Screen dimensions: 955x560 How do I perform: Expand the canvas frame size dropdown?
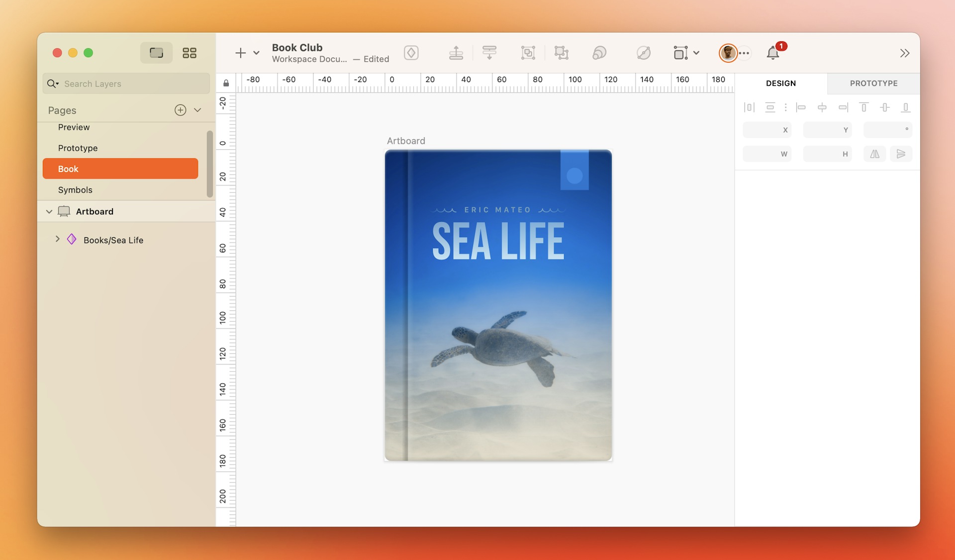point(696,53)
